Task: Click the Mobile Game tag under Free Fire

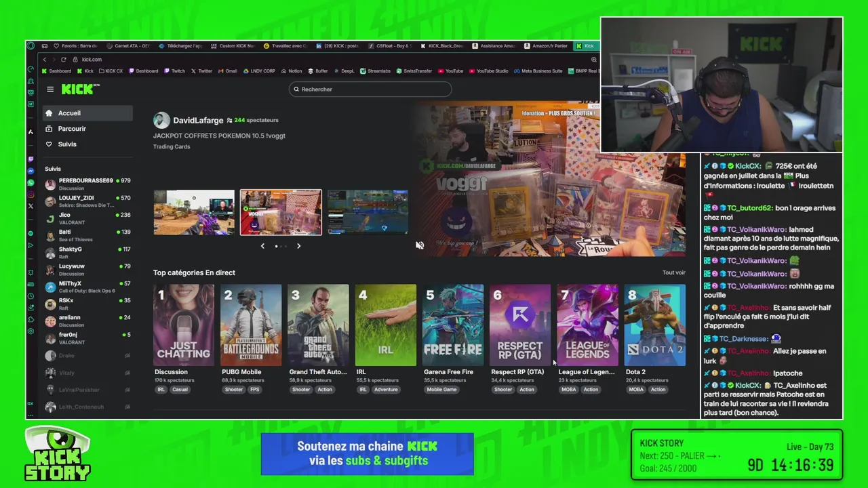Action: (441, 390)
